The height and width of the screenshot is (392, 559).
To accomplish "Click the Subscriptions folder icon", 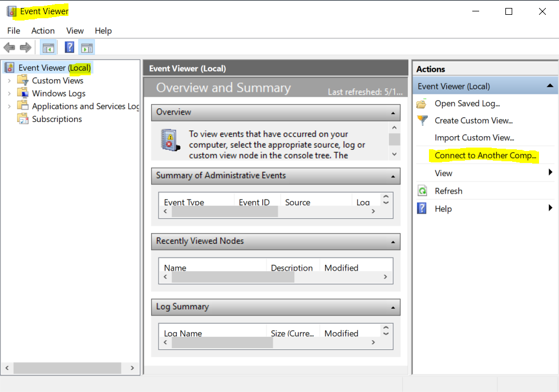I will [x=23, y=119].
